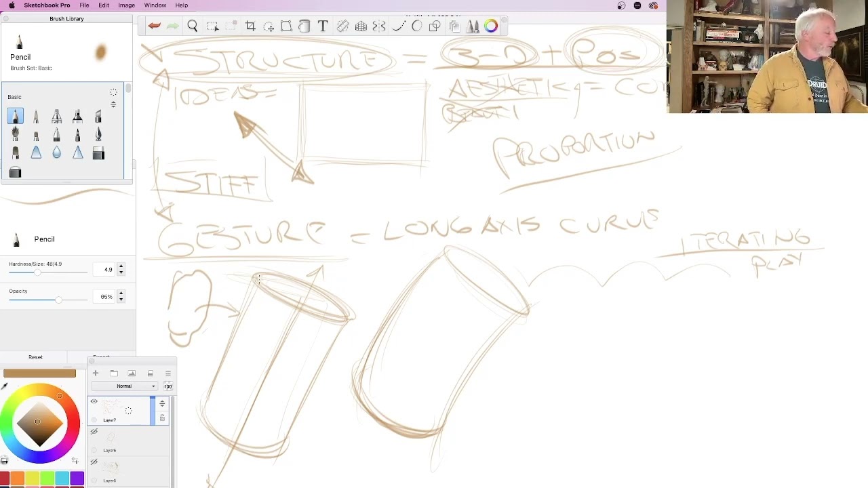Increase the Hardness/Size stepper value
Screen dimensions: 868x488
point(121,267)
